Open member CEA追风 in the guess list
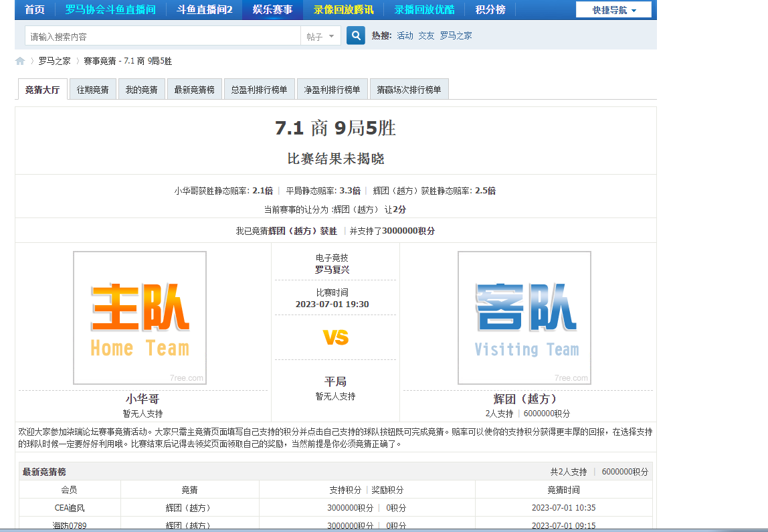Image resolution: width=768 pixels, height=532 pixels. 70,508
